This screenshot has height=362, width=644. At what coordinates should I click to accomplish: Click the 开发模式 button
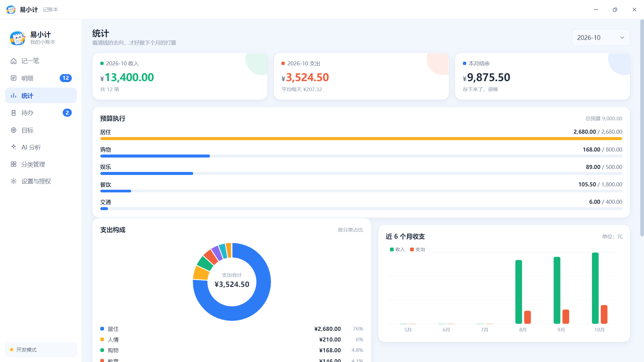coord(41,350)
